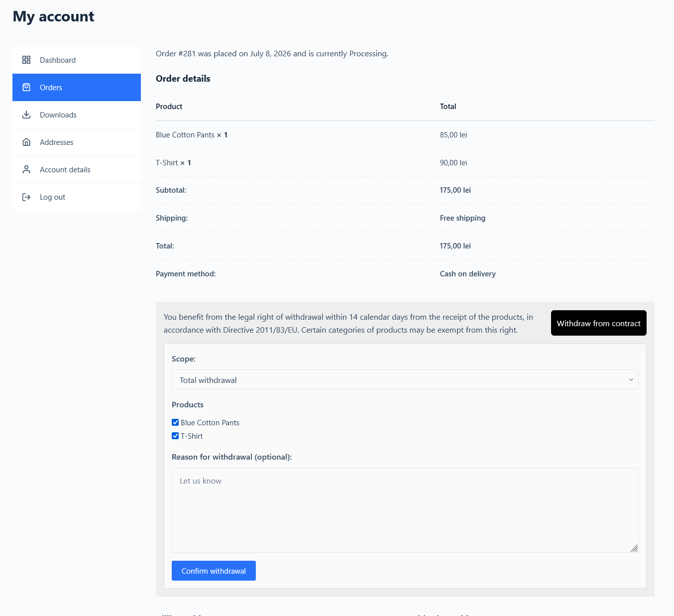Click the Products label in form
The height and width of the screenshot is (616, 674).
(188, 405)
